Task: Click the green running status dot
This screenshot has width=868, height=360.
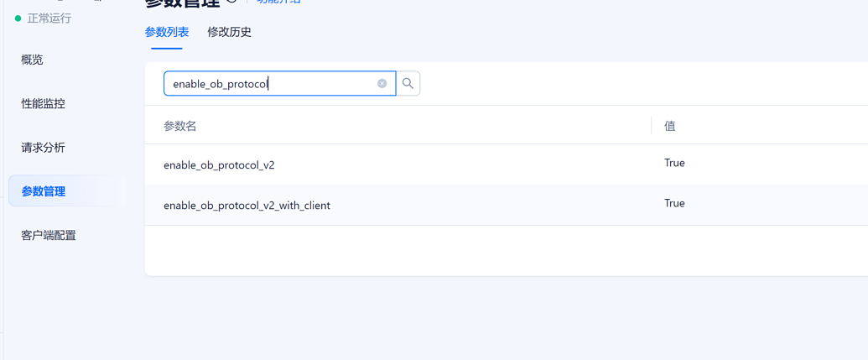Action: [x=18, y=18]
